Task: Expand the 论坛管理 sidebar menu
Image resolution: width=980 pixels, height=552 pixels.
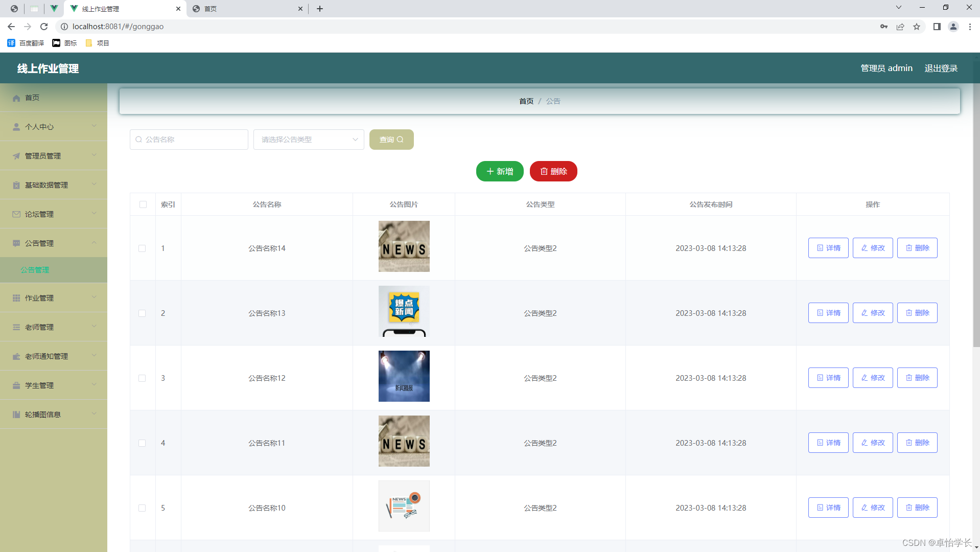Action: point(54,214)
